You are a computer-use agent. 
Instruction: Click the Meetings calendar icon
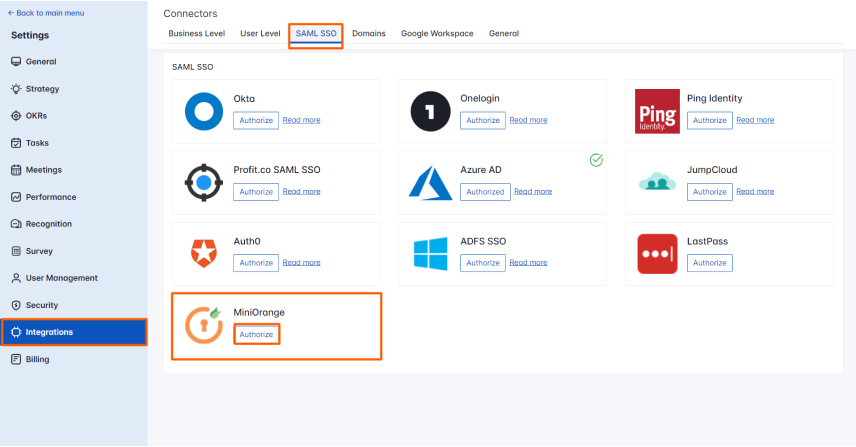coord(16,170)
